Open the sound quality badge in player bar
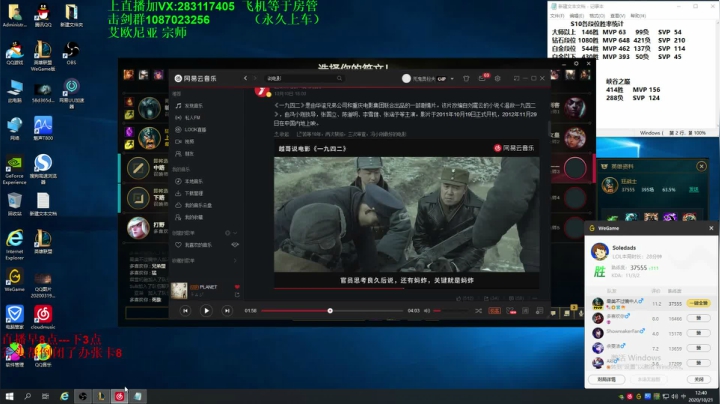 pos(494,311)
